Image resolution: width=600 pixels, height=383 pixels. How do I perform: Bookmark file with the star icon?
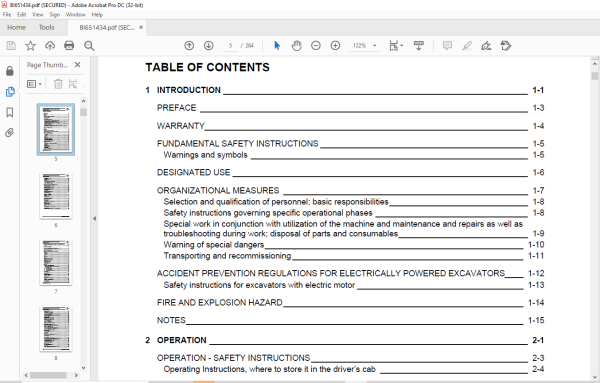coord(30,46)
